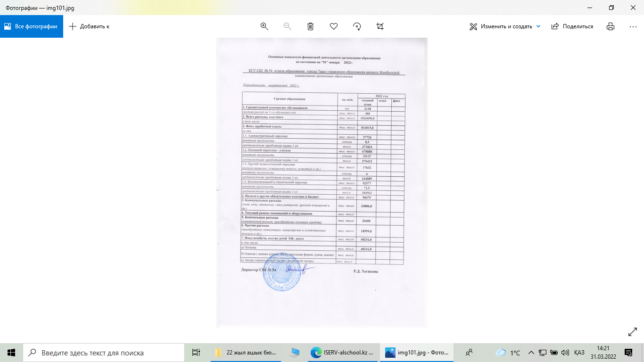Image resolution: width=644 pixels, height=362 pixels.
Task: Switch the ҚАЗ keyboard language indicator
Action: (x=579, y=353)
